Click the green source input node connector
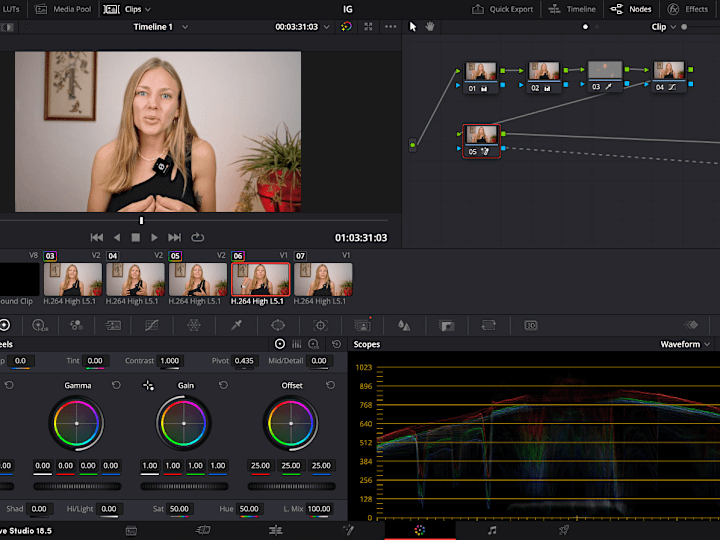The image size is (720, 540). (x=413, y=145)
